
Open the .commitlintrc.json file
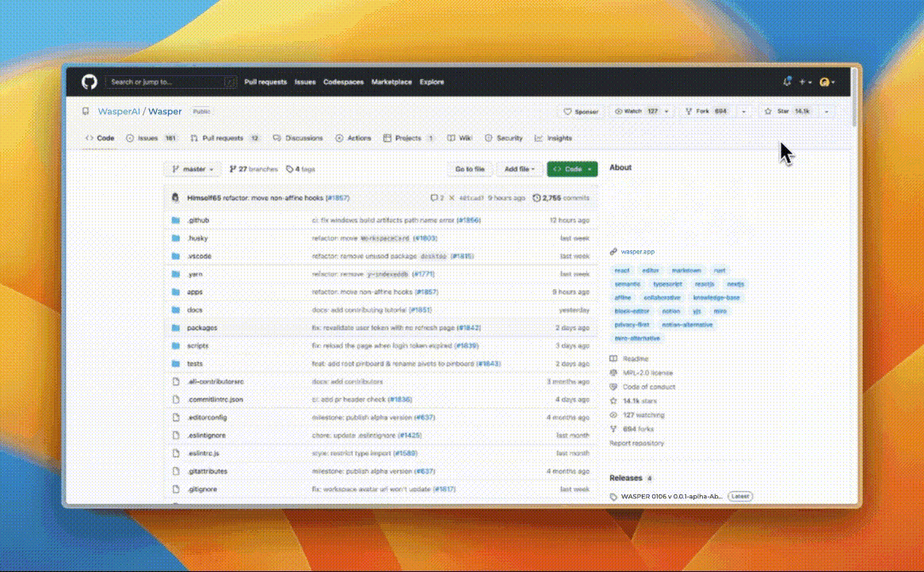click(215, 399)
